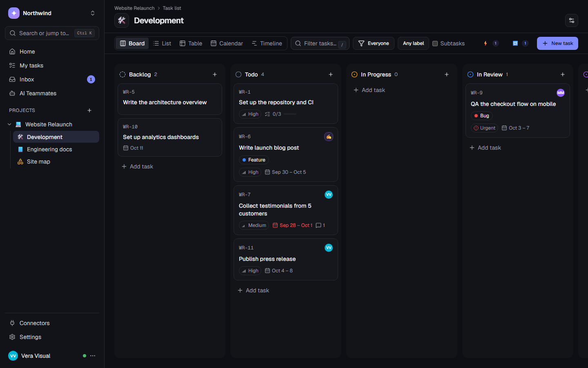
Task: Click Add task under Backlog column
Action: pyautogui.click(x=138, y=166)
